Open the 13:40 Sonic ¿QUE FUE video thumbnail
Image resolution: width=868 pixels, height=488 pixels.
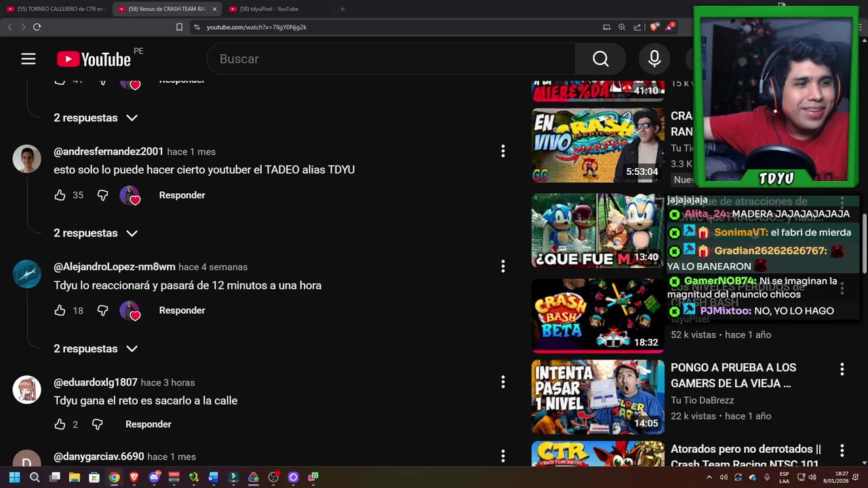click(598, 230)
